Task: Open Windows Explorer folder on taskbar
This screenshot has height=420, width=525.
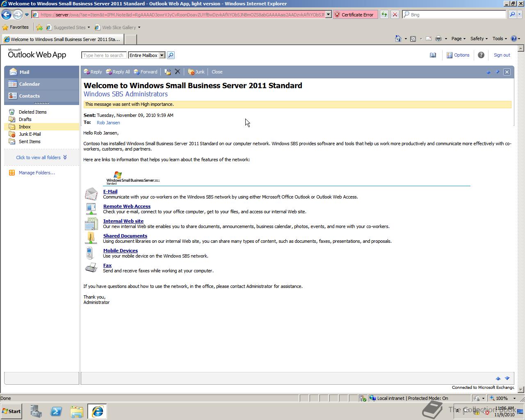Action: 77,411
